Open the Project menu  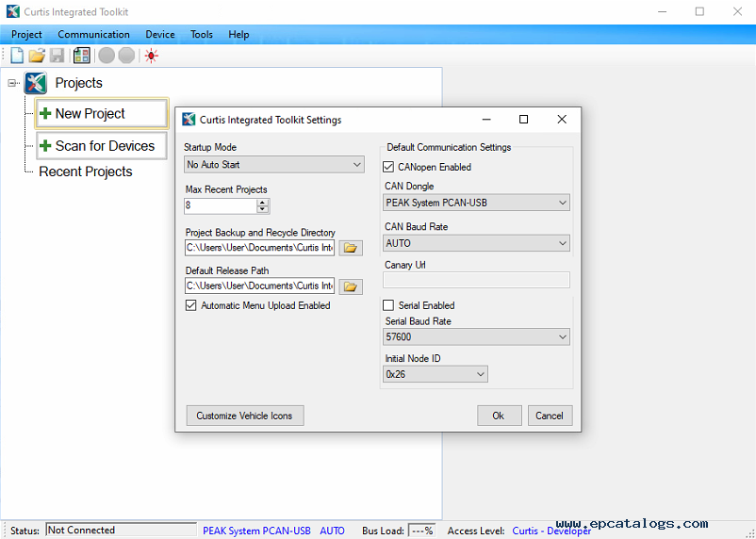click(x=26, y=34)
